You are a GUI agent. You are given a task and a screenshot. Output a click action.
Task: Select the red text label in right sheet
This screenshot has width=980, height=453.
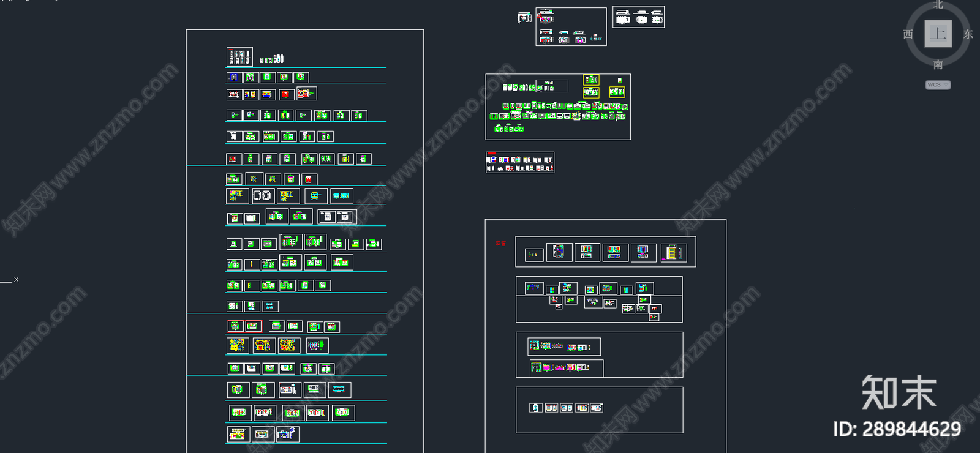tap(501, 244)
